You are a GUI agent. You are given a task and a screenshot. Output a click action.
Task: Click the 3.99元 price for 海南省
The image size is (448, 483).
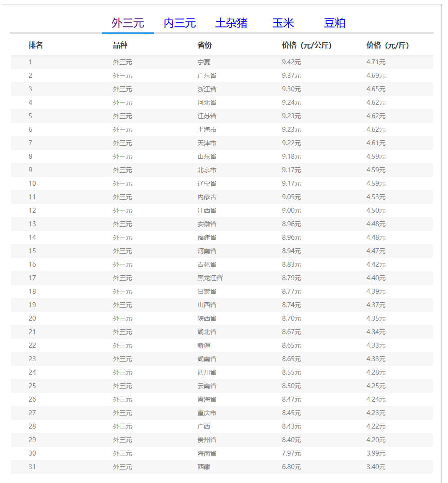(x=376, y=453)
